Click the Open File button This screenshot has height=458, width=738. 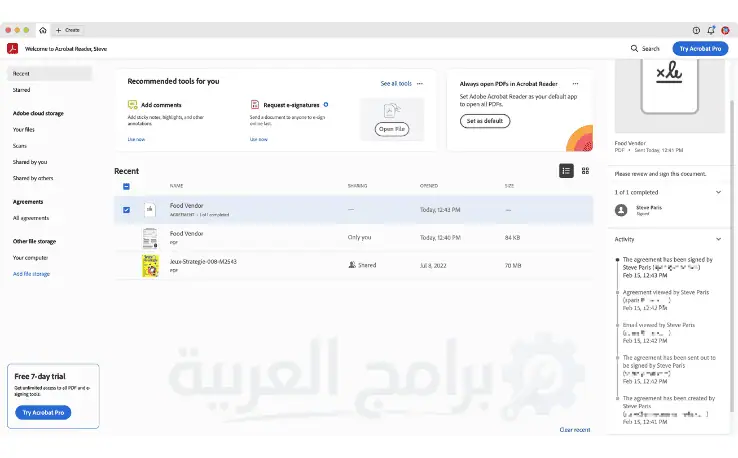pyautogui.click(x=392, y=129)
